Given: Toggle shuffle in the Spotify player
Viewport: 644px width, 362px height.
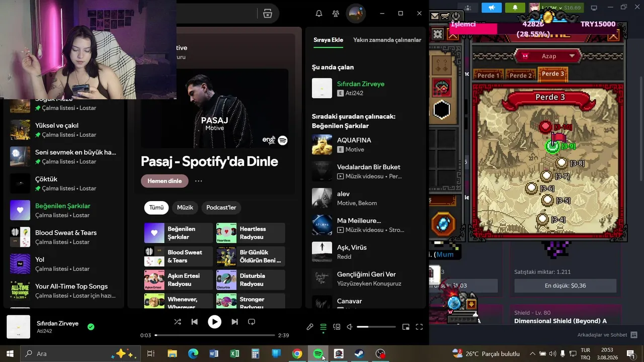Looking at the screenshot, I should click(x=178, y=322).
